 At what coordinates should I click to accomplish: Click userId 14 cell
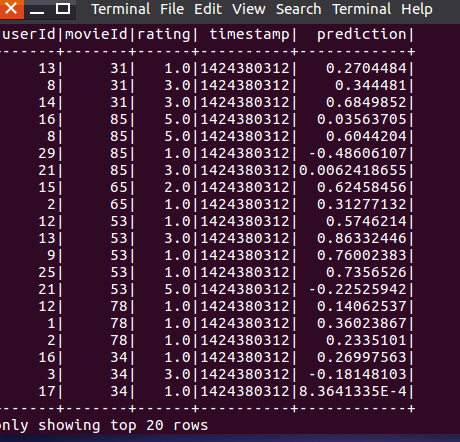coord(47,103)
